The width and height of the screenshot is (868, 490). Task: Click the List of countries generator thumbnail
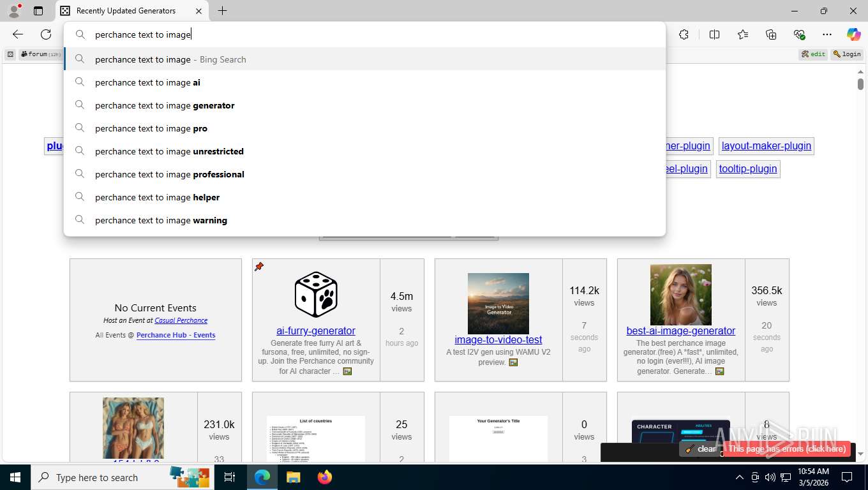click(x=316, y=439)
